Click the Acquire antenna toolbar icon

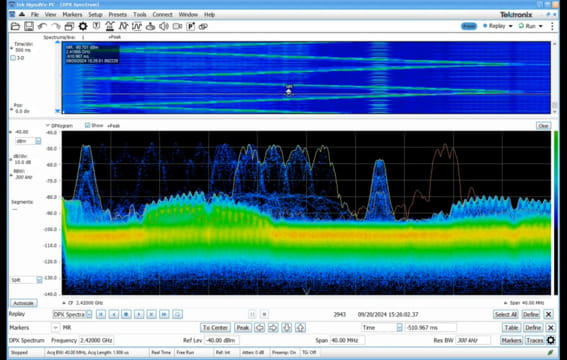point(110,26)
